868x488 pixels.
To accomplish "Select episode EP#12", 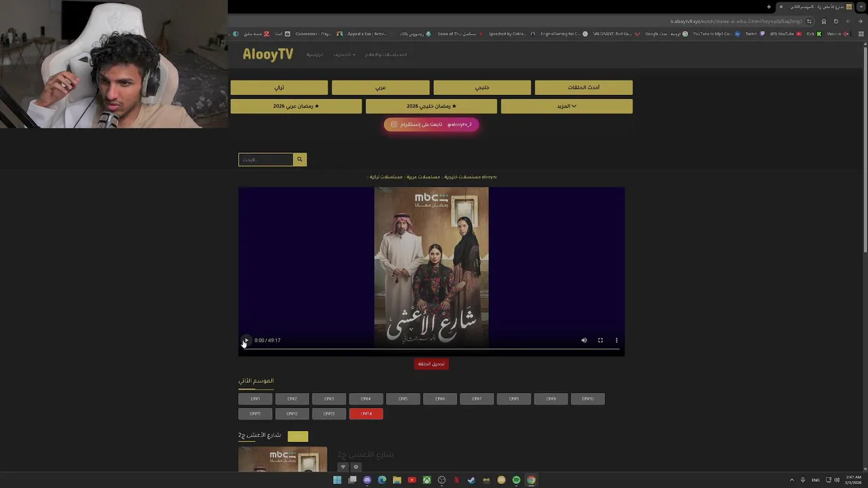I will click(x=292, y=413).
